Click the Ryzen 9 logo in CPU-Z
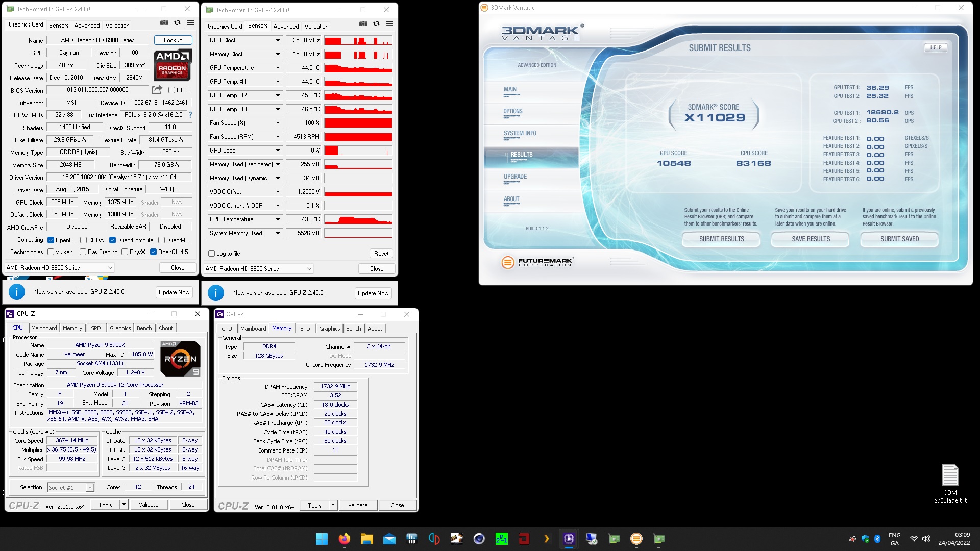 click(180, 359)
